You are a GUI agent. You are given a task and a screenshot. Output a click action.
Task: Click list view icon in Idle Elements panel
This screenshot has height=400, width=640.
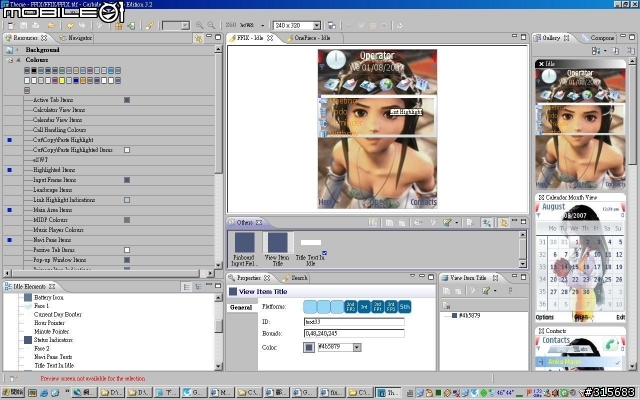(187, 287)
